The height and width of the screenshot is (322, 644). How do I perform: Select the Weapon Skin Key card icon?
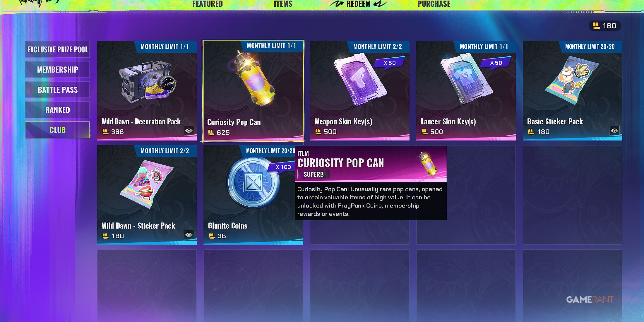point(359,79)
